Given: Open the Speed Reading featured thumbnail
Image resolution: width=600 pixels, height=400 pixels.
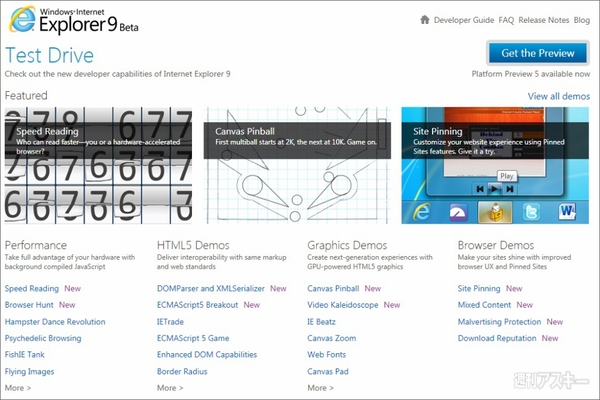Looking at the screenshot, I should click(x=98, y=165).
